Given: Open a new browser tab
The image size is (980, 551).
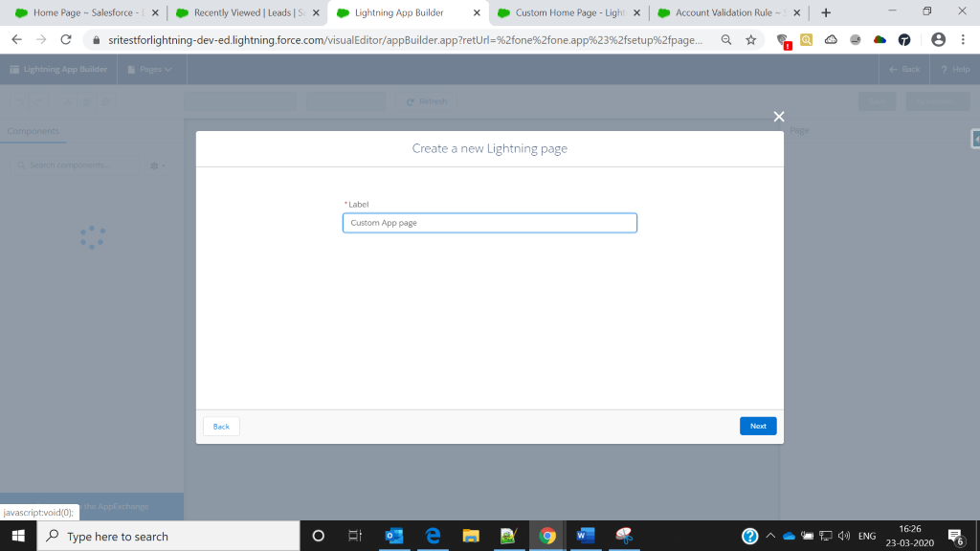Looking at the screenshot, I should 826,13.
